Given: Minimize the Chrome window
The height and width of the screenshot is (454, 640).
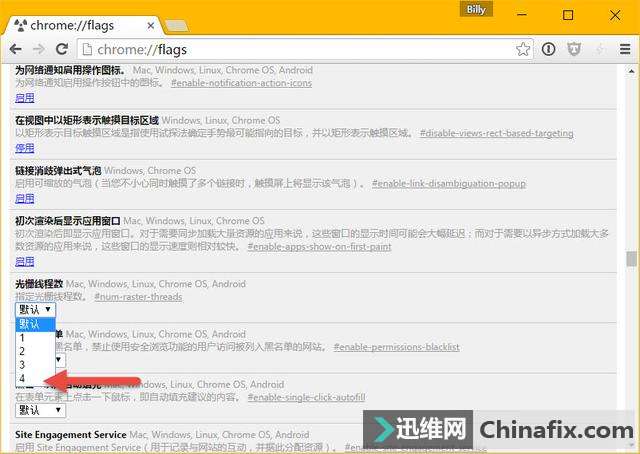Looking at the screenshot, I should 522,15.
